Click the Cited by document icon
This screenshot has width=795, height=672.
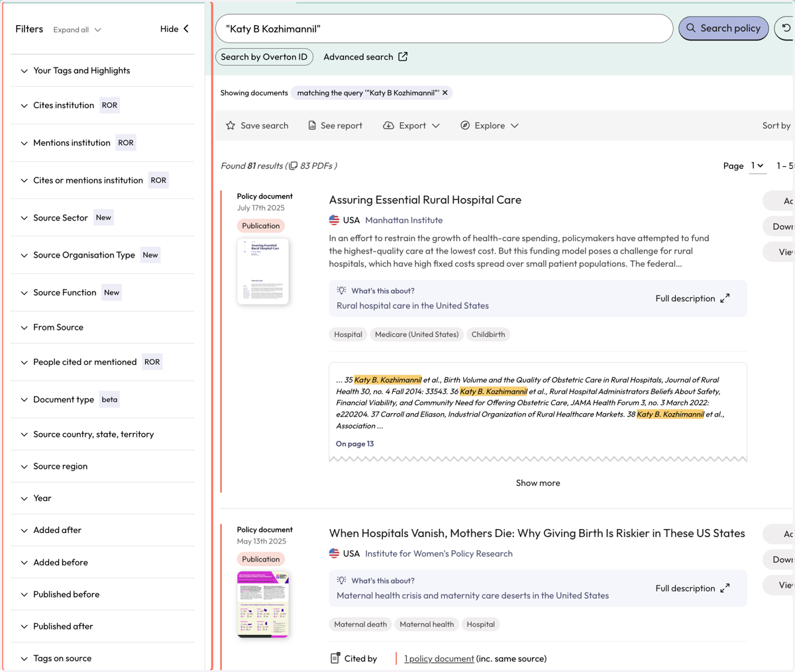click(x=335, y=658)
